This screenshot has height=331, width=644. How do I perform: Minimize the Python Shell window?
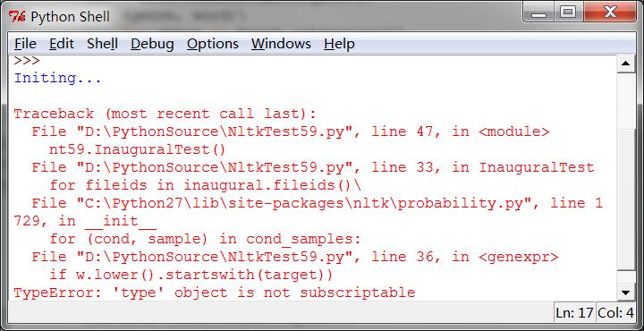[540, 13]
